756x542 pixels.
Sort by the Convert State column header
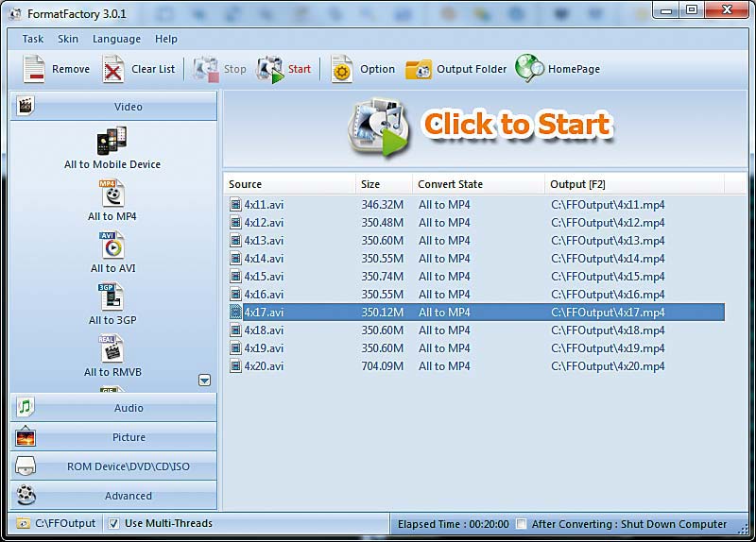click(478, 184)
